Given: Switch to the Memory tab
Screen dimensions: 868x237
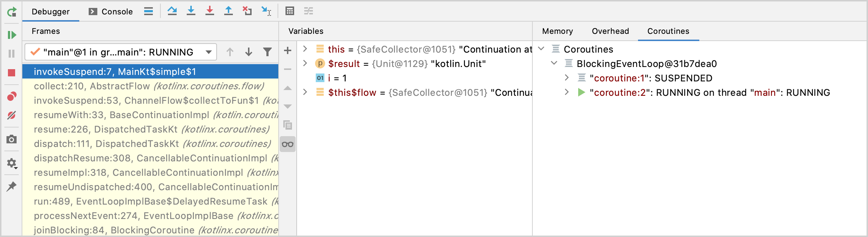Looking at the screenshot, I should 557,31.
